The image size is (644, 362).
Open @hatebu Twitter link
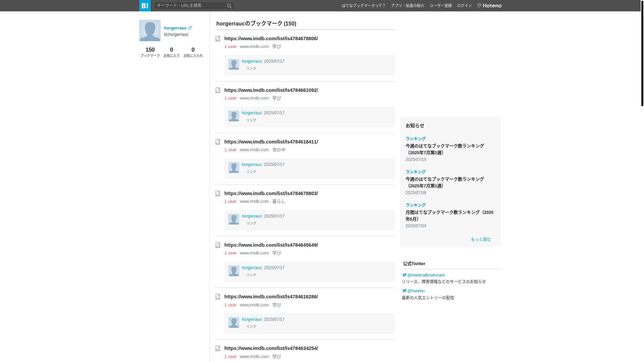416,291
